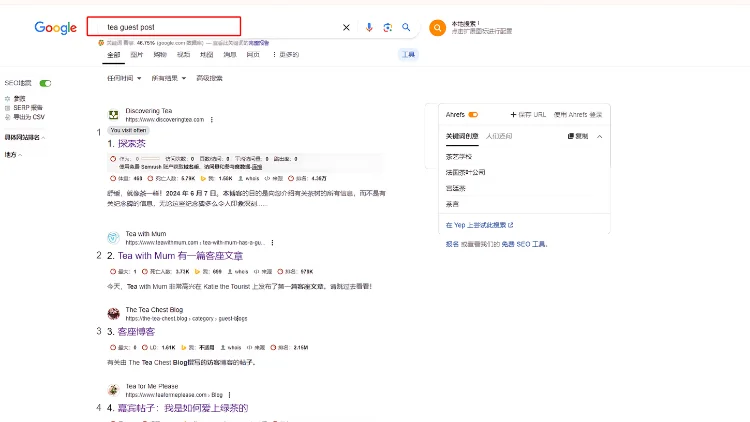The image size is (750, 422).
Task: Click the orange local search extension icon
Action: 437,28
